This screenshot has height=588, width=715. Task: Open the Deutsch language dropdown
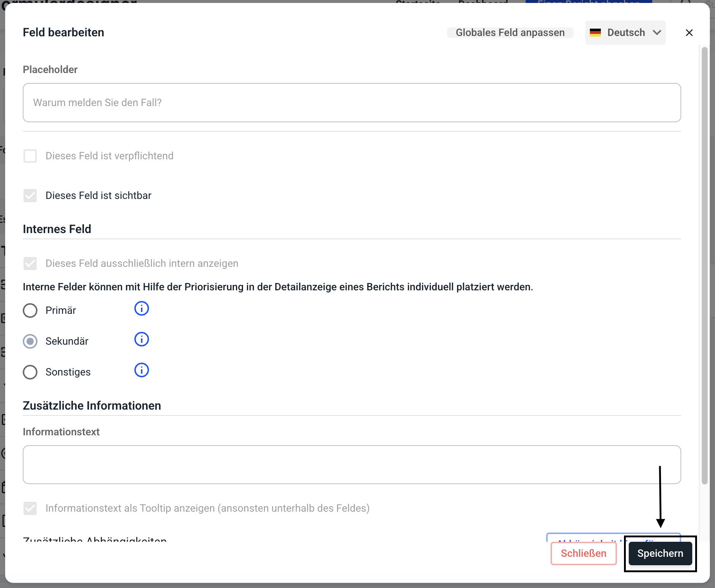(625, 33)
